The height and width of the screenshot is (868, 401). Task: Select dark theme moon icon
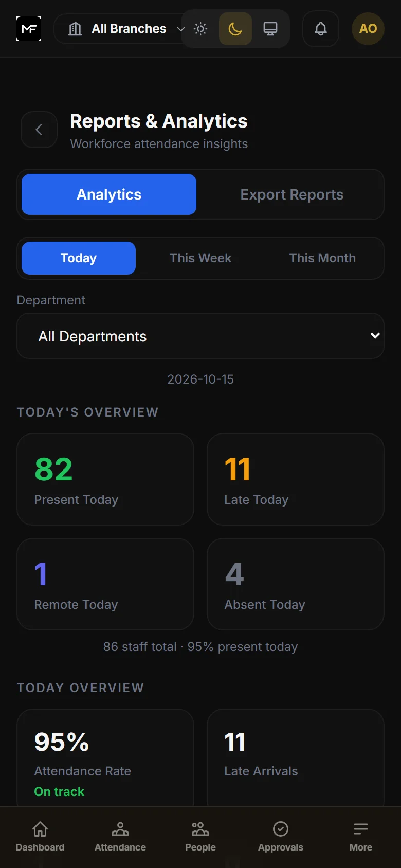coord(235,29)
